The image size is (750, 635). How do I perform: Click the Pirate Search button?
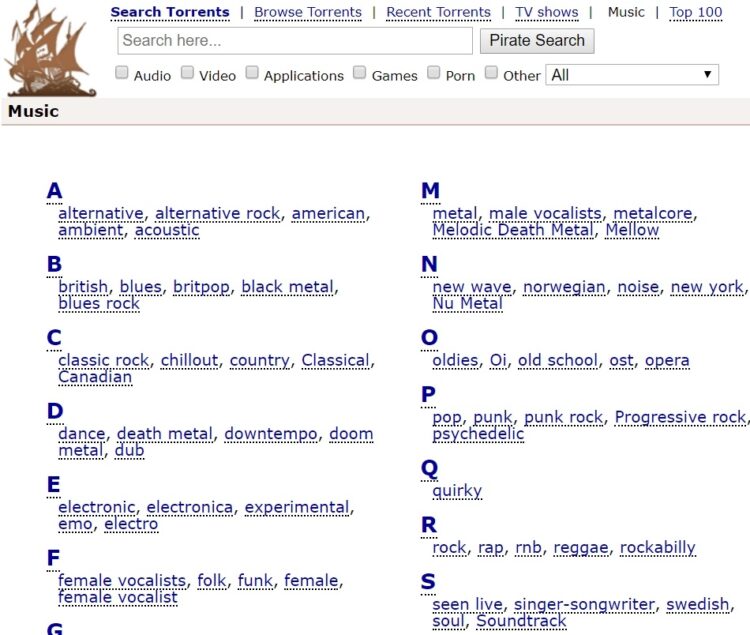tap(537, 41)
